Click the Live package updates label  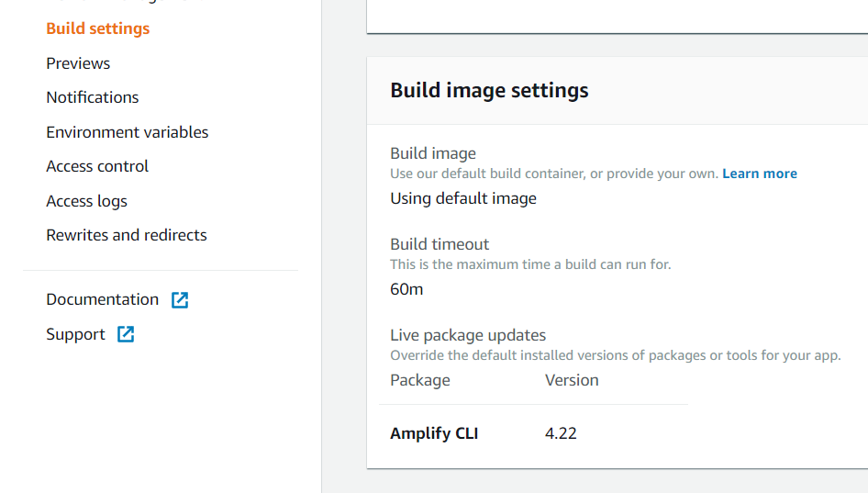pos(468,335)
